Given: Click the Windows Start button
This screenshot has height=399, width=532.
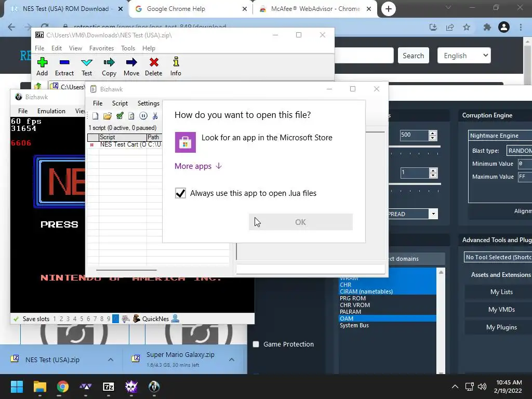Looking at the screenshot, I should click(x=17, y=387).
